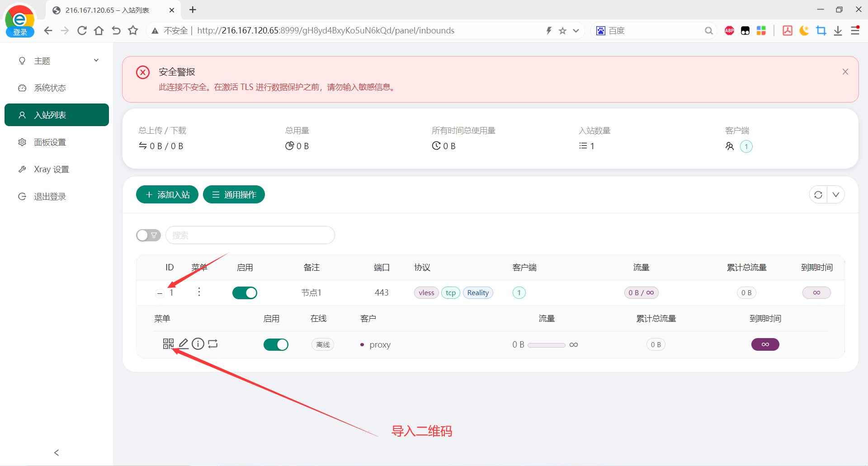Reset traffic icon for proxy client
This screenshot has width=868, height=466.
(213, 344)
